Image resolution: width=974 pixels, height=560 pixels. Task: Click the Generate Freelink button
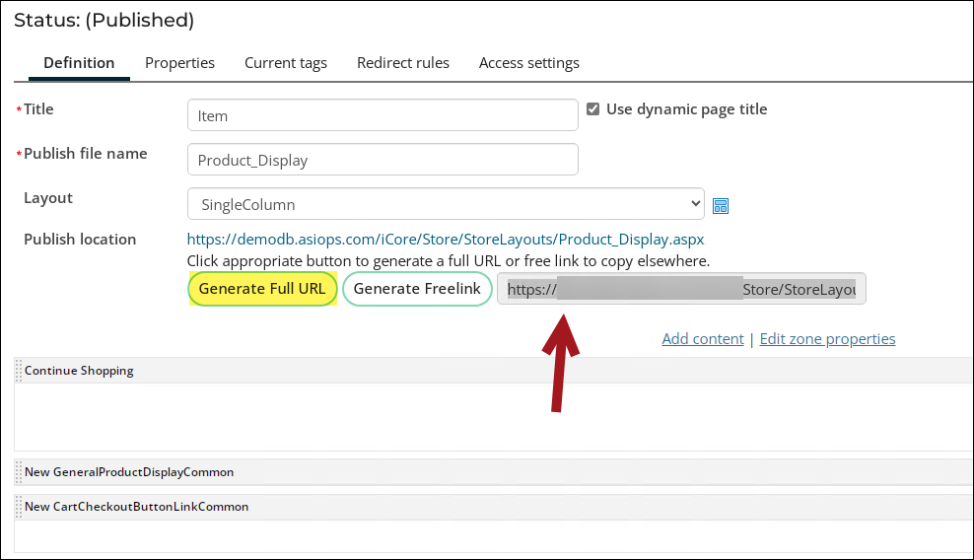(417, 289)
